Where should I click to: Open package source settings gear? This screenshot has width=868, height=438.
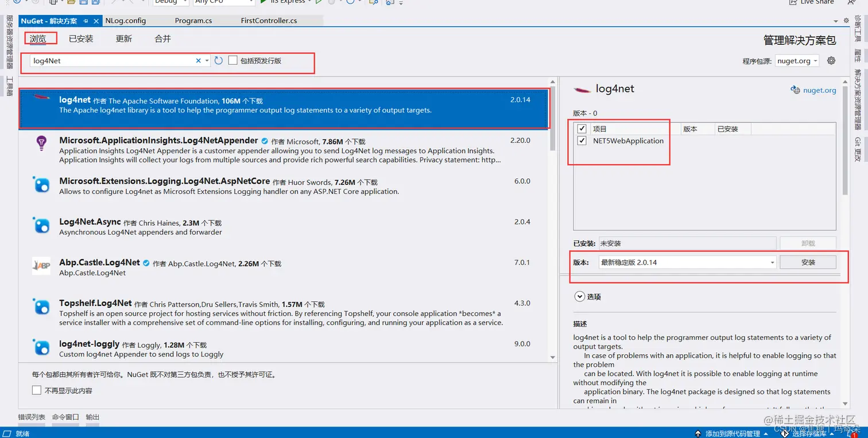tap(831, 60)
